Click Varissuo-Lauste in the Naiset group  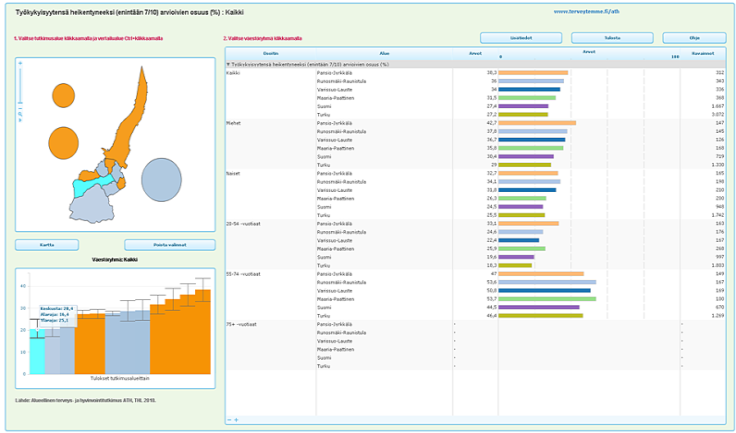pyautogui.click(x=335, y=190)
